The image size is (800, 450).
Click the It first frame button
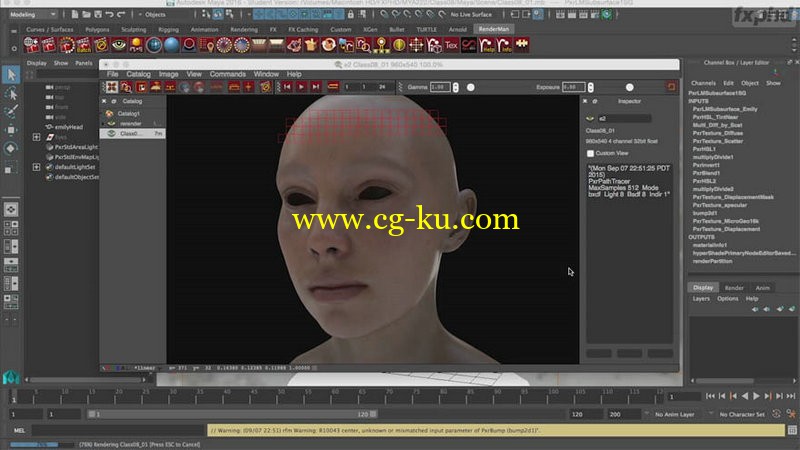tap(287, 87)
